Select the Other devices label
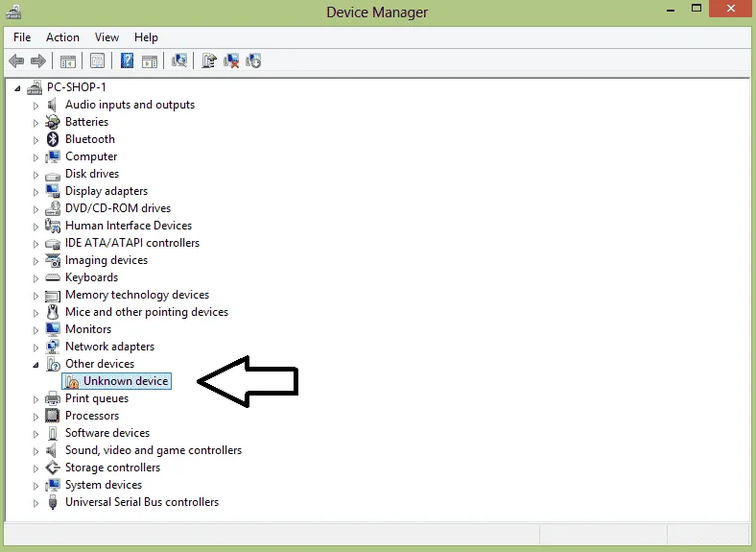Image resolution: width=756 pixels, height=552 pixels. (x=100, y=363)
